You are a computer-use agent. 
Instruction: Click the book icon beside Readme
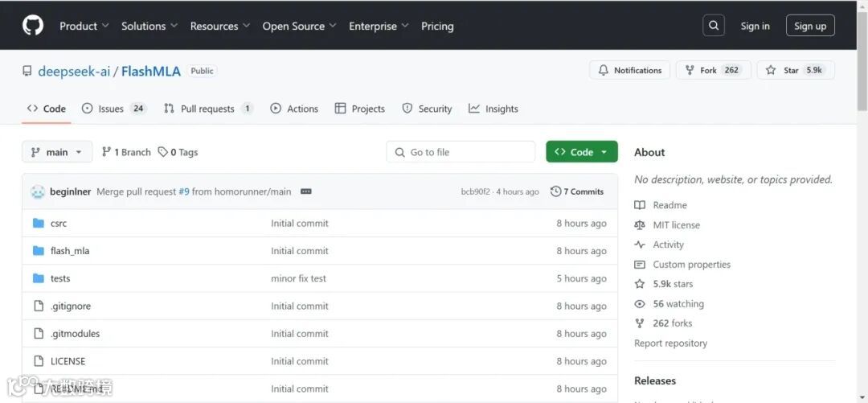(x=640, y=205)
